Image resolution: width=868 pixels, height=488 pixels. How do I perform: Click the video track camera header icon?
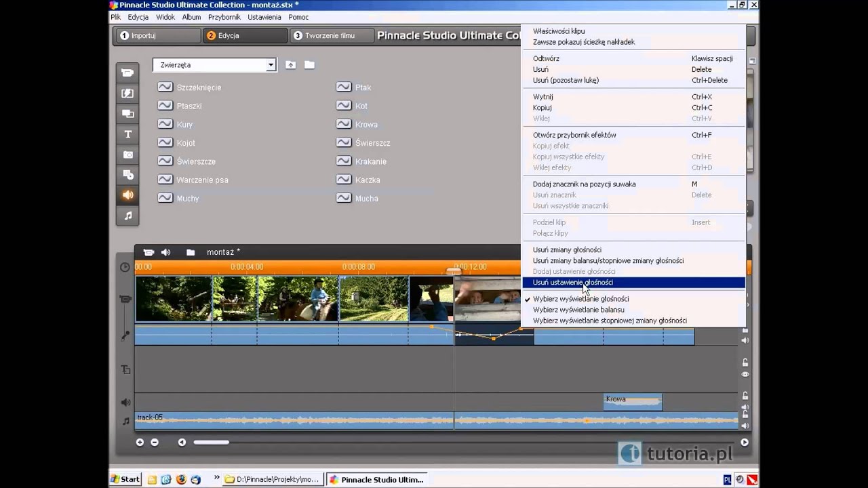click(x=125, y=299)
